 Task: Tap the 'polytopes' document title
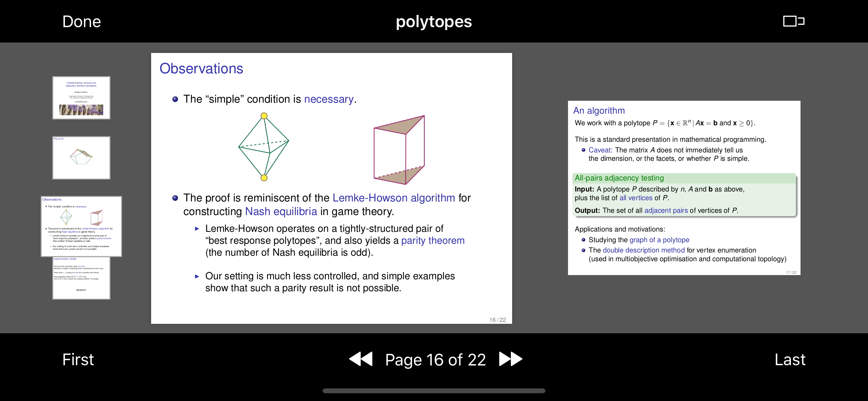click(434, 22)
